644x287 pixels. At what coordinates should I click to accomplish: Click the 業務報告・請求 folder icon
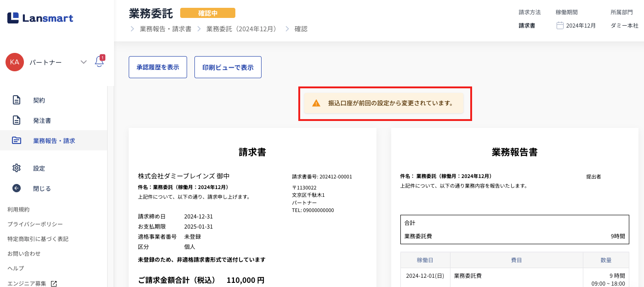click(17, 140)
